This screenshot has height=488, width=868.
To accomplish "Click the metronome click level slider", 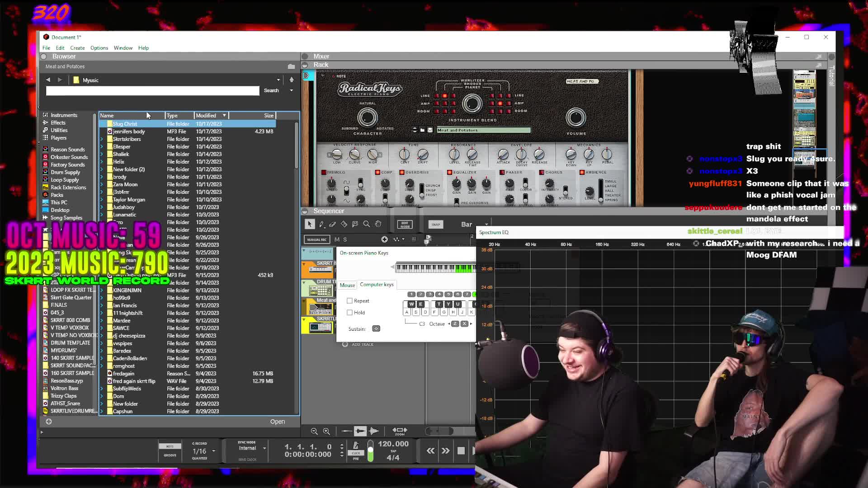I will (x=371, y=451).
